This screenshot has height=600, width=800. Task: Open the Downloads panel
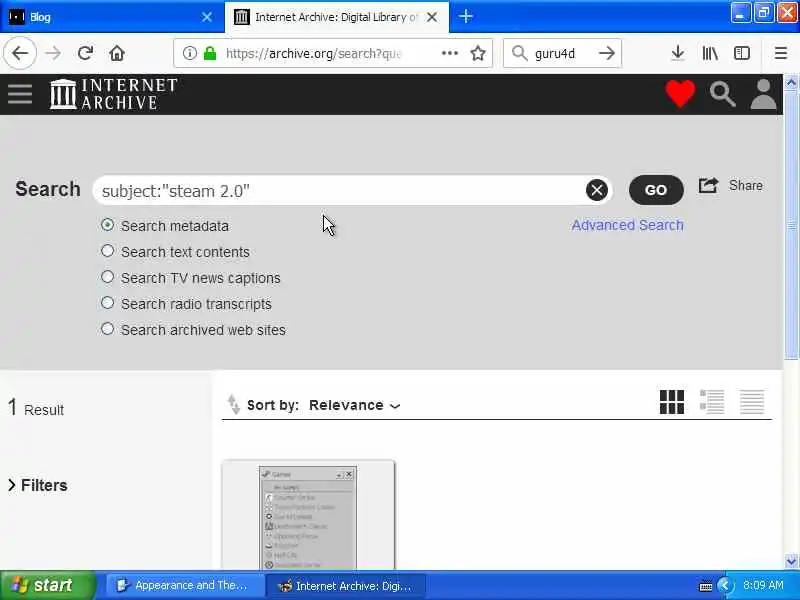(x=678, y=53)
